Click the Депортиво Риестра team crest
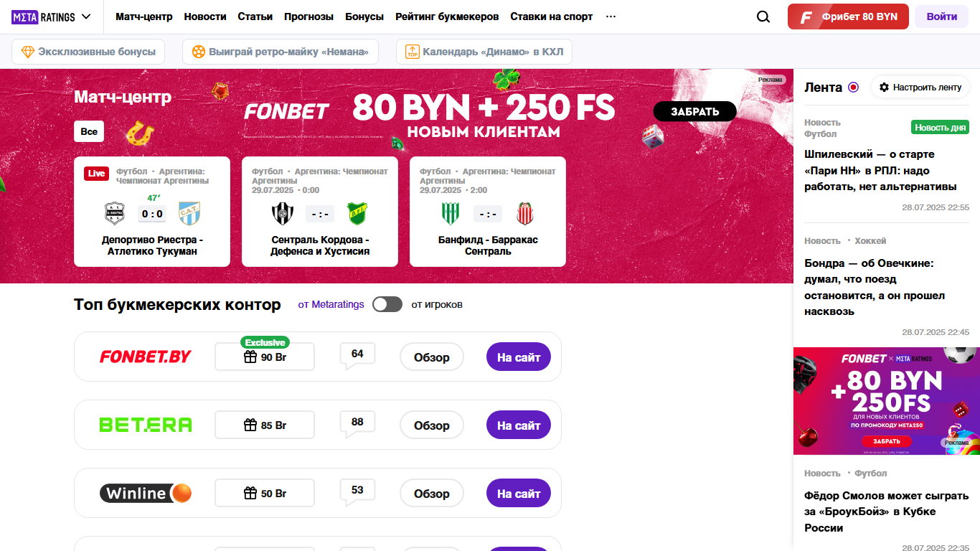Screen dimensions: 980x551 point(115,214)
